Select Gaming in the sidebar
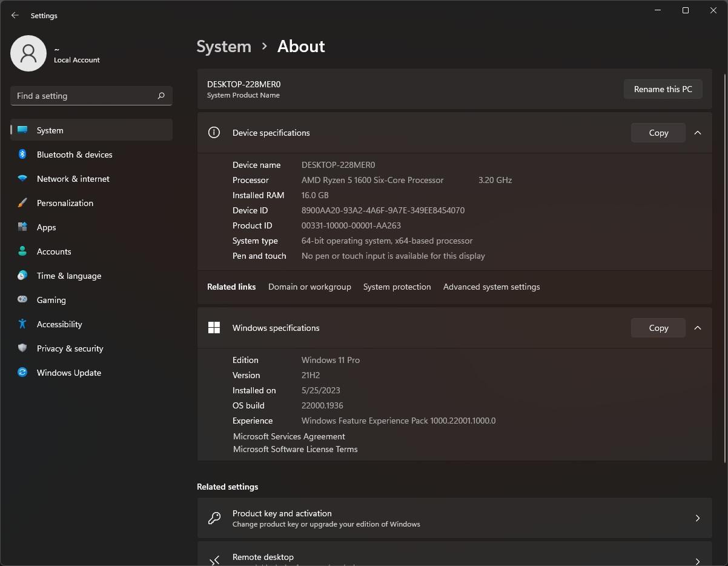This screenshot has width=728, height=566. tap(91, 300)
